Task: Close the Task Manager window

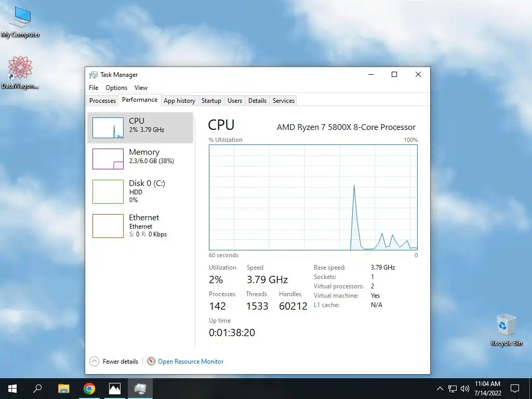Action: coord(418,74)
